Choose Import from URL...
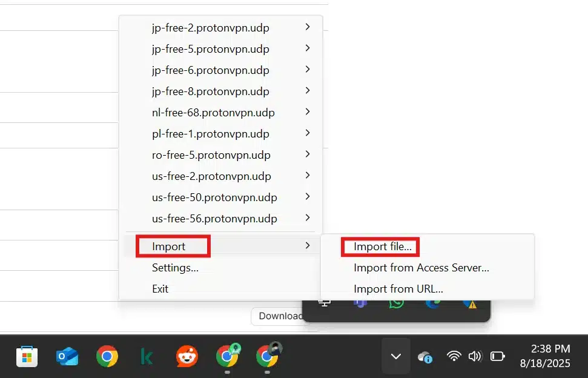 (427, 289)
